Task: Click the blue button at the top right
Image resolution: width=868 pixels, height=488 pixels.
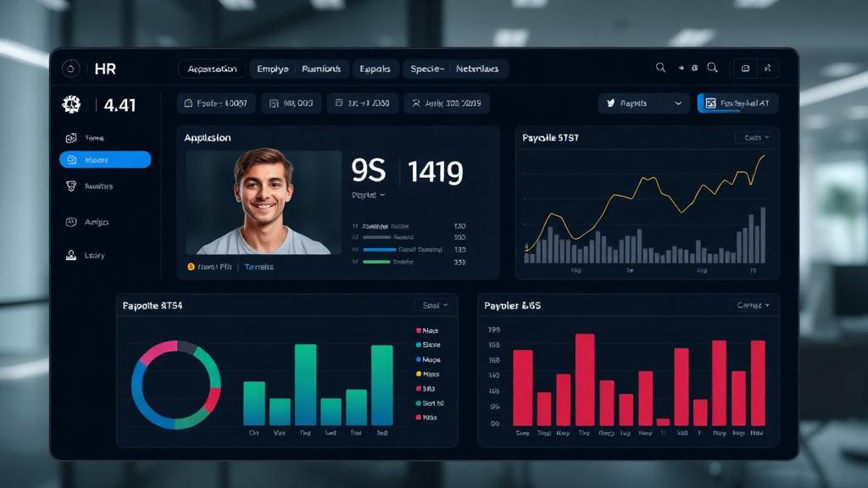Action: click(738, 103)
